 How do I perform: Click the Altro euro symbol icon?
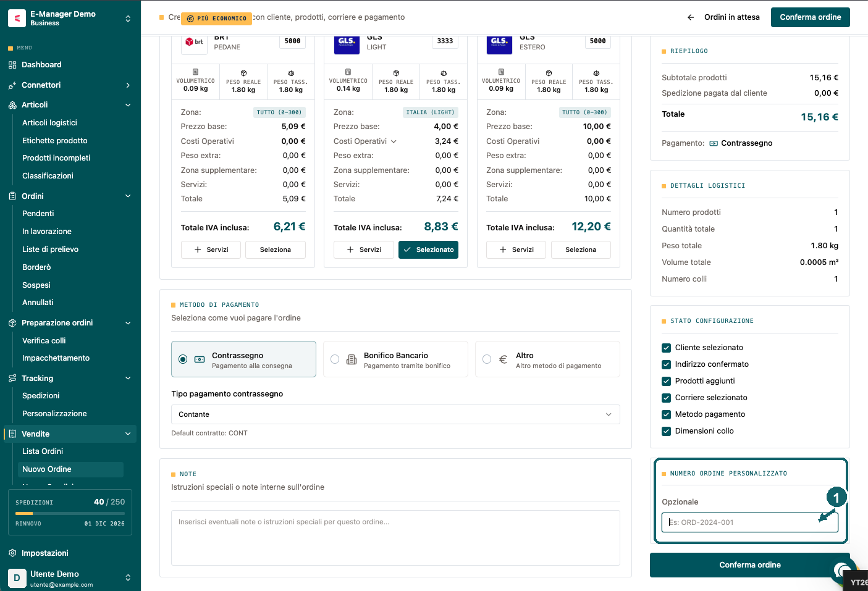(504, 359)
